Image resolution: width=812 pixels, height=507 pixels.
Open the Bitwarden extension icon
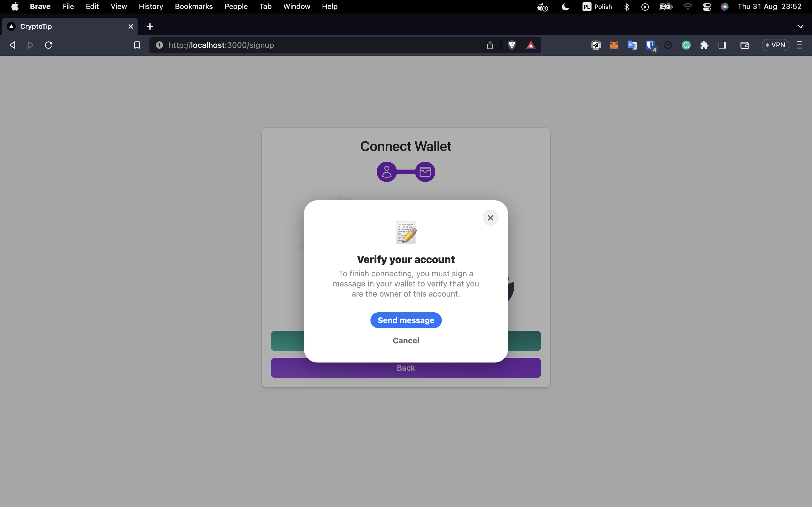650,45
